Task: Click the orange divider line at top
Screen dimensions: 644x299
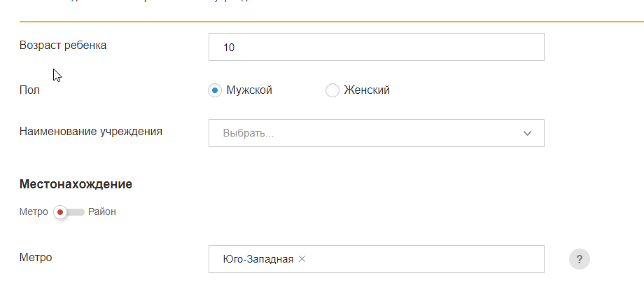Action: coord(322,22)
